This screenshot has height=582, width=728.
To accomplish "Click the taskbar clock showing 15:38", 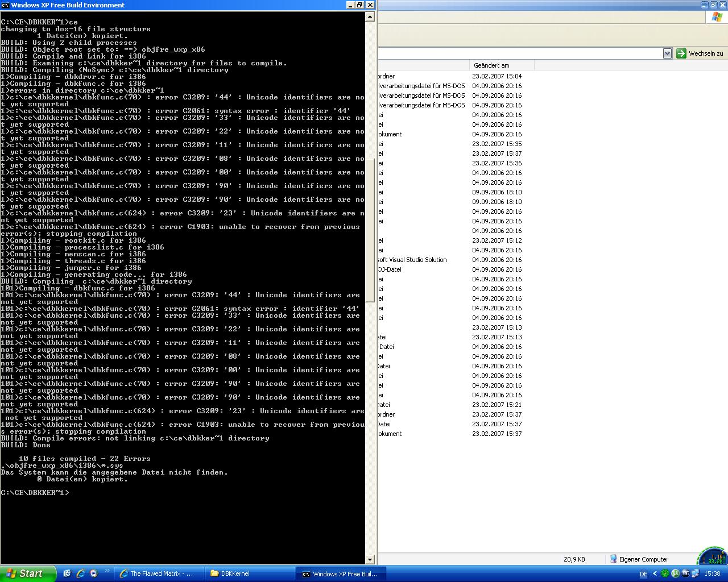I will coord(712,574).
